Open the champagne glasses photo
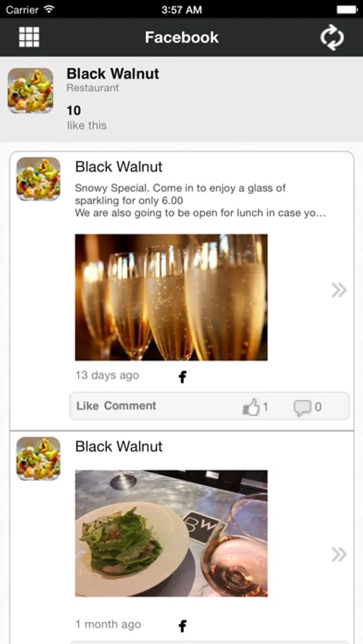363x644 pixels. [171, 298]
